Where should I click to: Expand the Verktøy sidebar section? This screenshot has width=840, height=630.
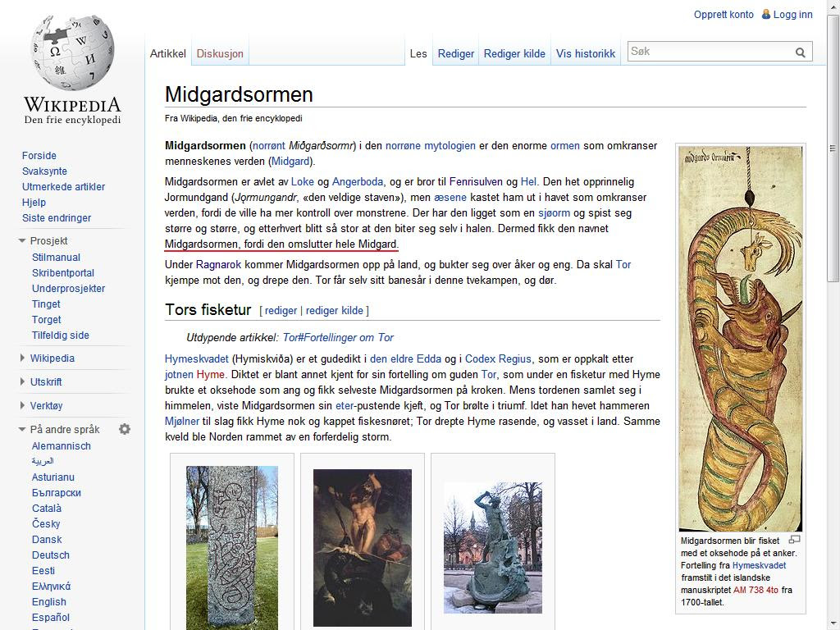[22, 405]
